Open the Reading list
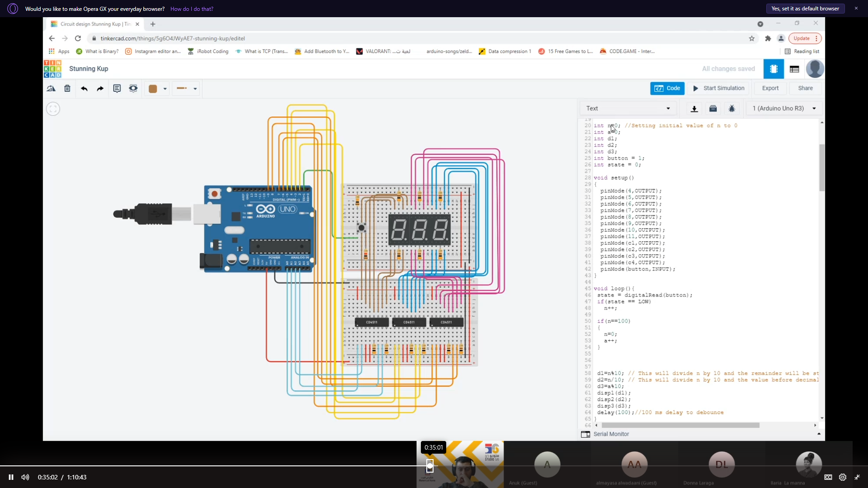Screen dimensions: 868x488 pos(802,52)
